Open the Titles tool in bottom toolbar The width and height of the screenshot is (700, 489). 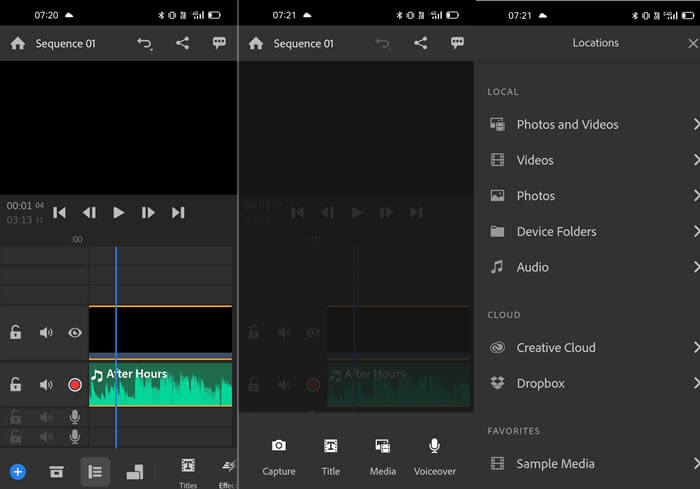coord(187,470)
